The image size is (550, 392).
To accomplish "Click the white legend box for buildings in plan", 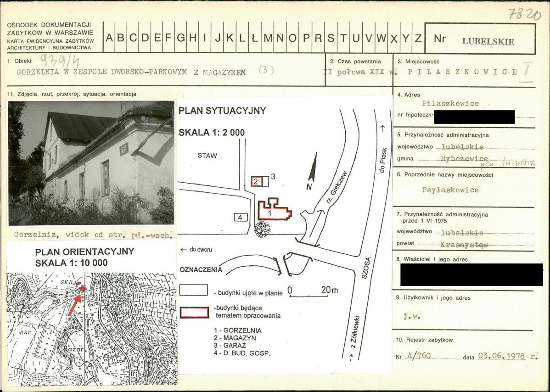I will (194, 290).
